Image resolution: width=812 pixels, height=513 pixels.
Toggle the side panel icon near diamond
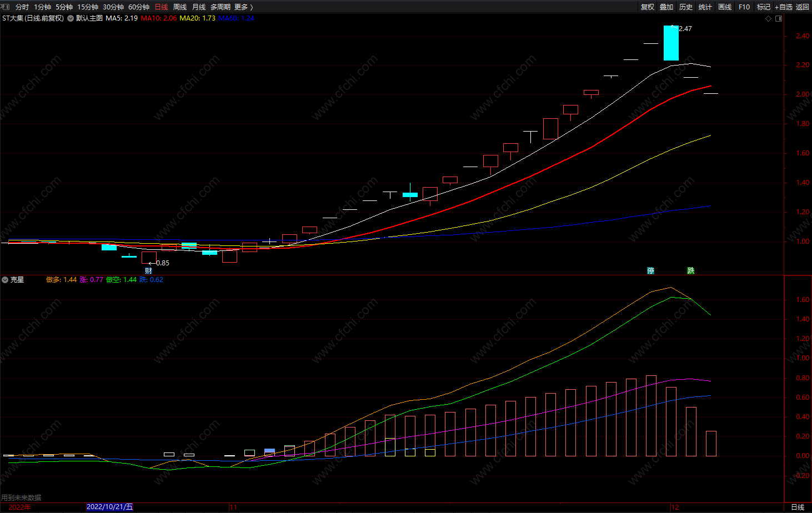(x=779, y=18)
